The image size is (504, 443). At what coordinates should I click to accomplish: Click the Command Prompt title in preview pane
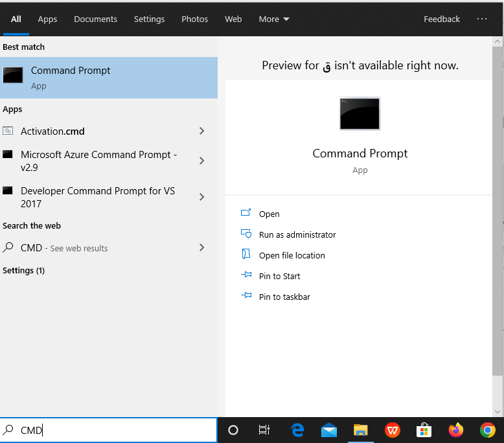360,153
